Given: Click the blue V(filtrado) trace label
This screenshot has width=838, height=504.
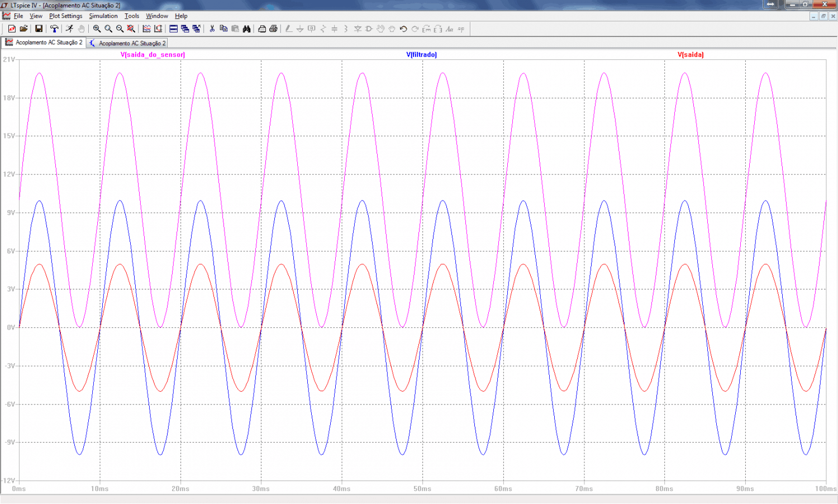Looking at the screenshot, I should 421,55.
